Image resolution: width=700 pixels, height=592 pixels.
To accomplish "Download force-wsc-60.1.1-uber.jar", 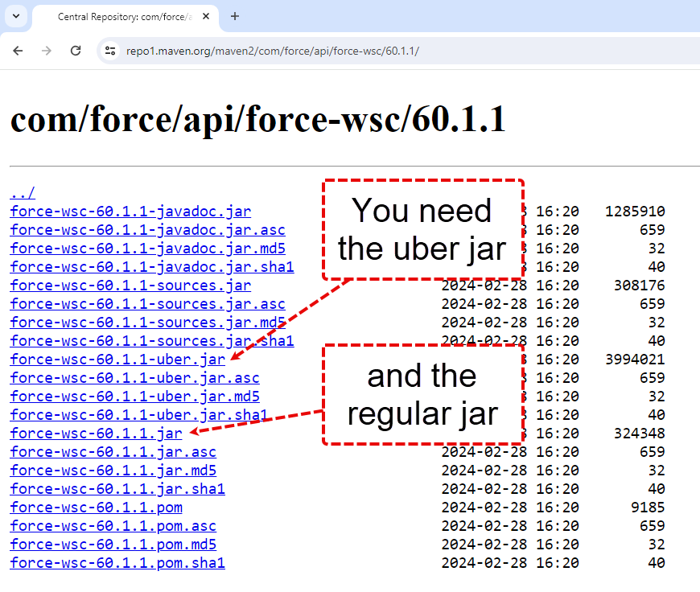I will click(117, 359).
